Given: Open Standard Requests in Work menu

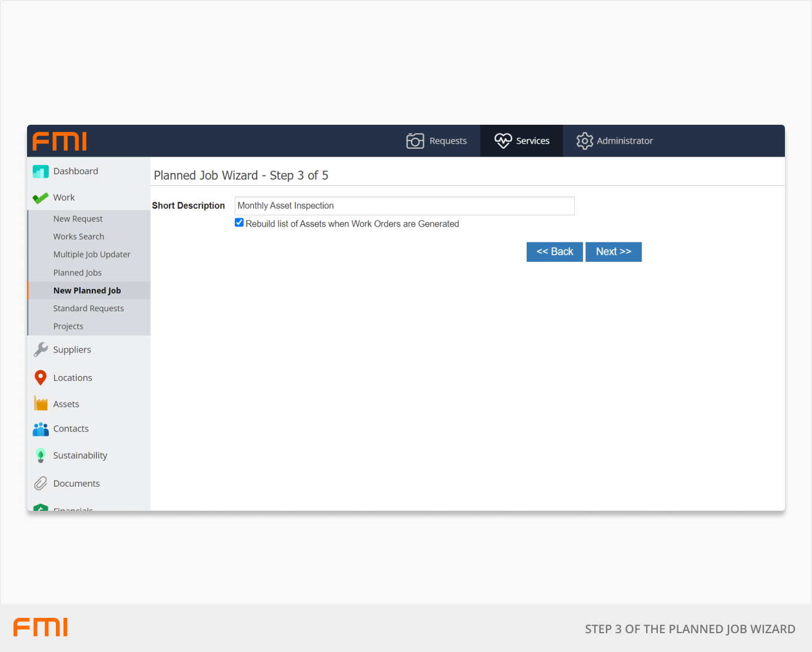Looking at the screenshot, I should click(89, 308).
